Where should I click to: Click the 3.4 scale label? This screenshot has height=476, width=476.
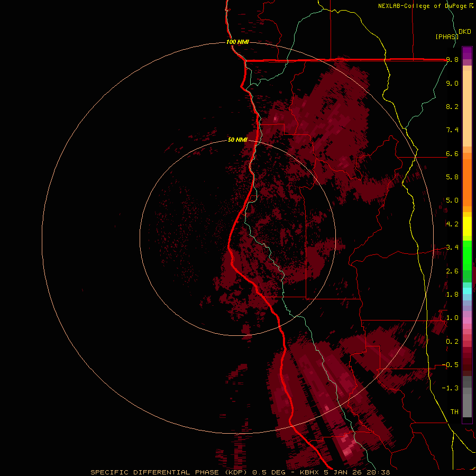pos(452,248)
